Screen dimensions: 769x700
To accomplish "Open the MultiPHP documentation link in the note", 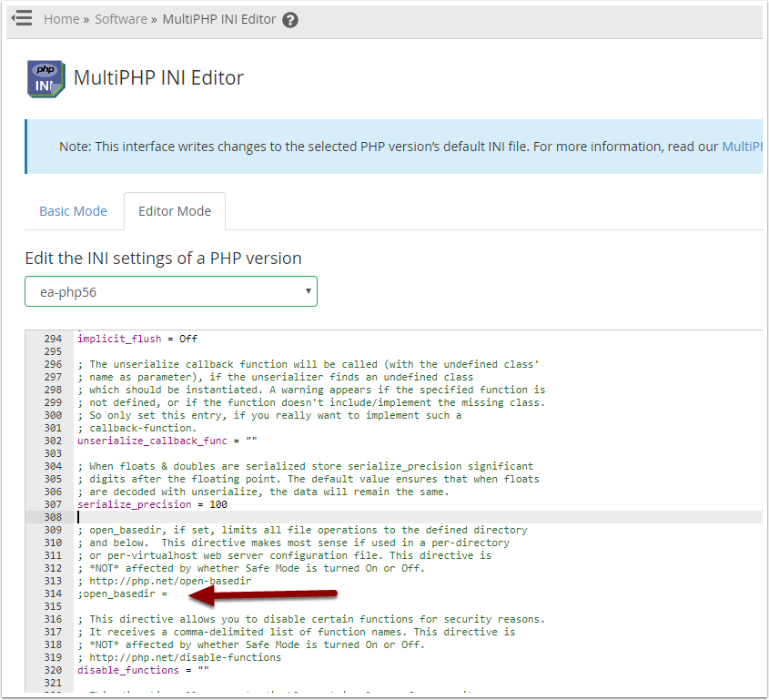I will coord(742,147).
